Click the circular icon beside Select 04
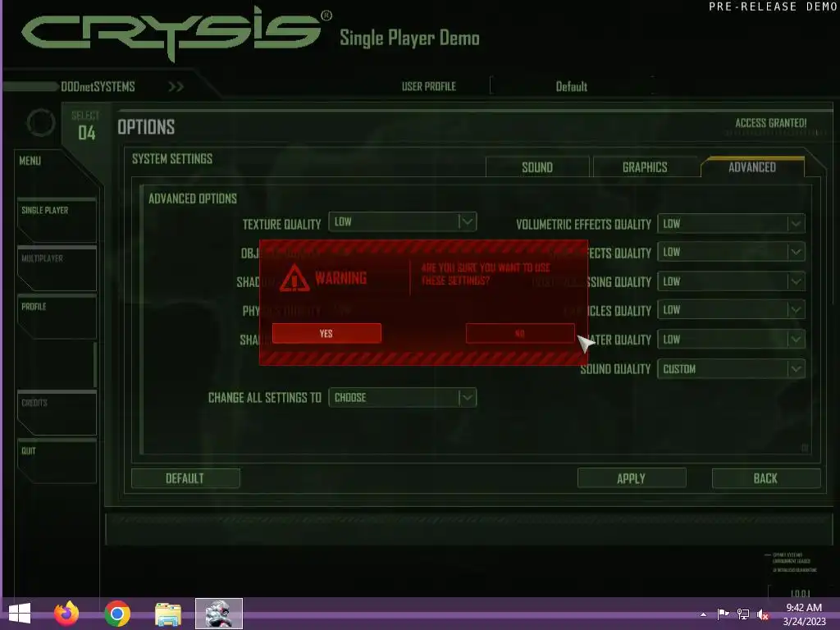The image size is (840, 630). (x=41, y=123)
